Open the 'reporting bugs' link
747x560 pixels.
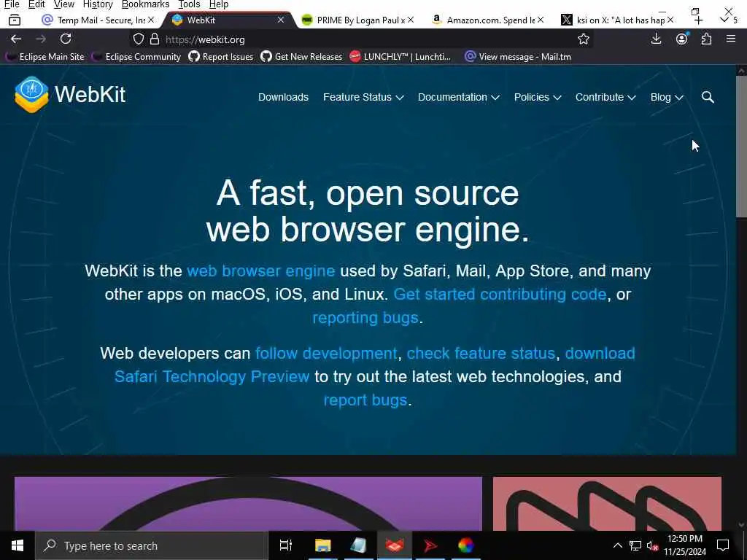[x=365, y=318]
